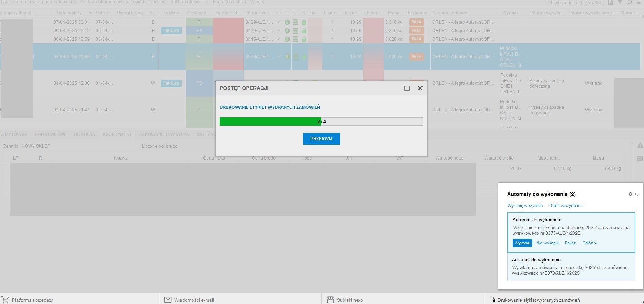Click the Wykonaj wszystkie link
Image resolution: width=644 pixels, height=304 pixels.
pyautogui.click(x=525, y=206)
